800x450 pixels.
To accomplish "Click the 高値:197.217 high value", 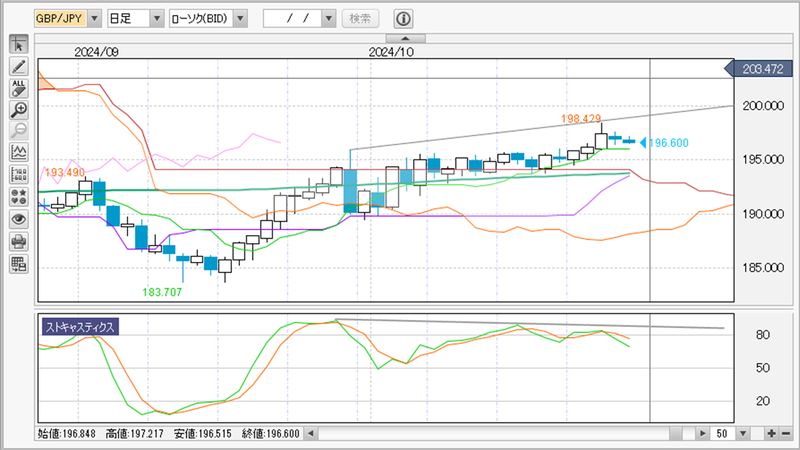I will pyautogui.click(x=134, y=434).
